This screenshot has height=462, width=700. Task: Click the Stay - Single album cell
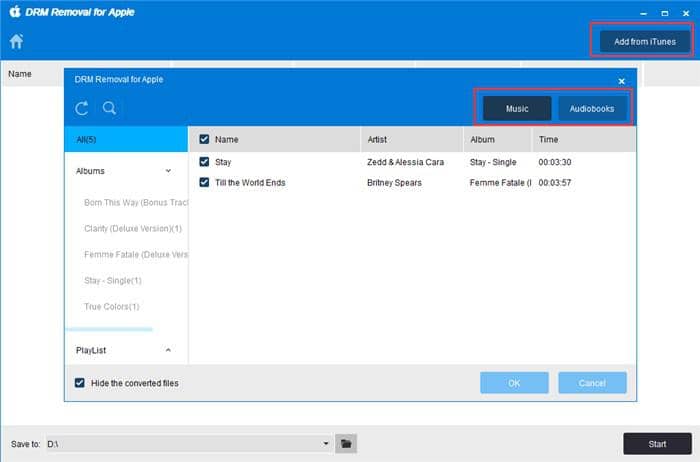click(x=493, y=162)
